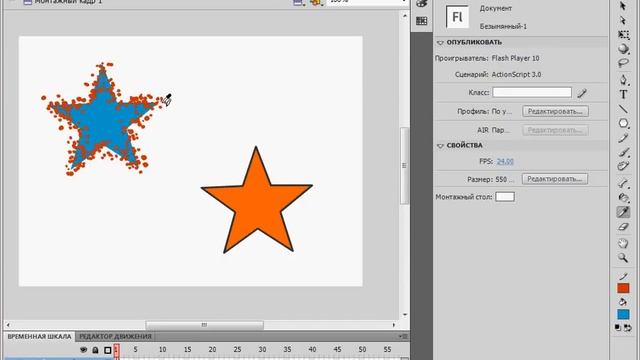Select the Zoom magnifier tool
This screenshot has width=640, height=360.
coord(623,258)
